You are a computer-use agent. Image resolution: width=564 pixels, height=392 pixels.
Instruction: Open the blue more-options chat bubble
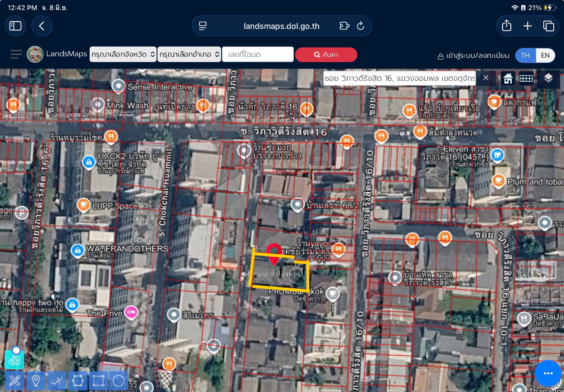point(548,374)
